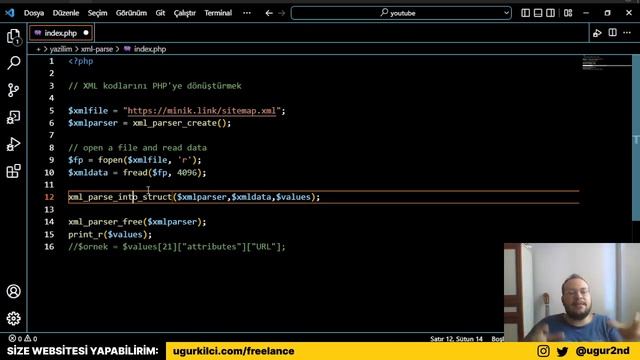
Task: Click the VS Code logo icon
Action: coord(9,13)
